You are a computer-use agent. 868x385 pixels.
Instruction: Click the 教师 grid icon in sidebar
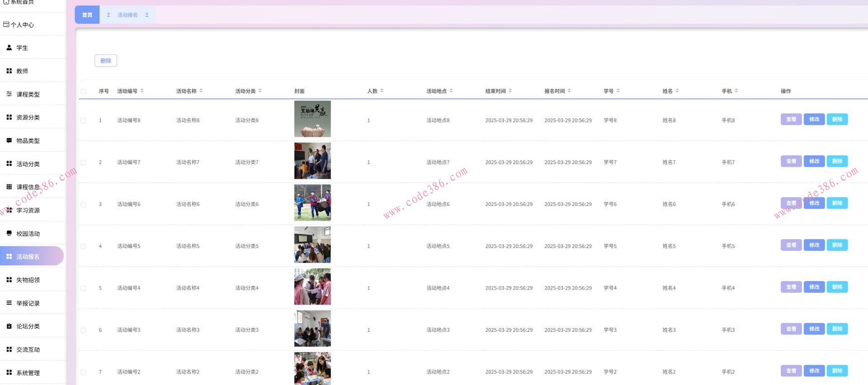click(x=9, y=71)
